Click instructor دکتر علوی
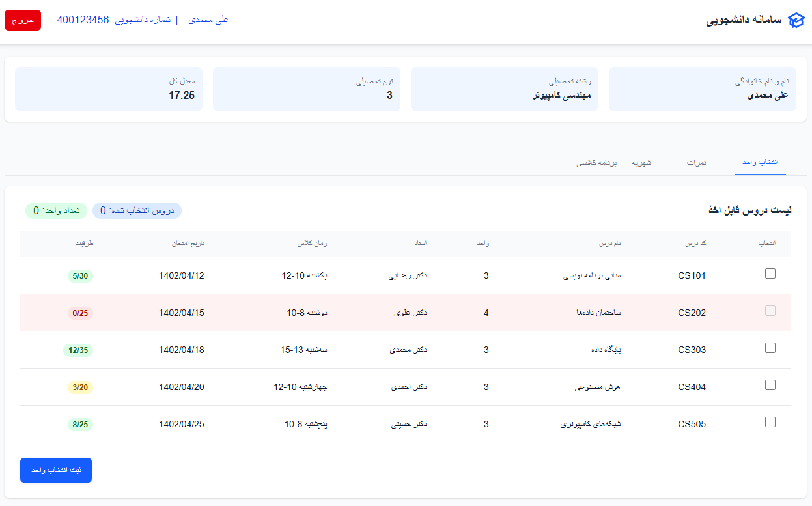Image resolution: width=812 pixels, height=506 pixels. (411, 313)
